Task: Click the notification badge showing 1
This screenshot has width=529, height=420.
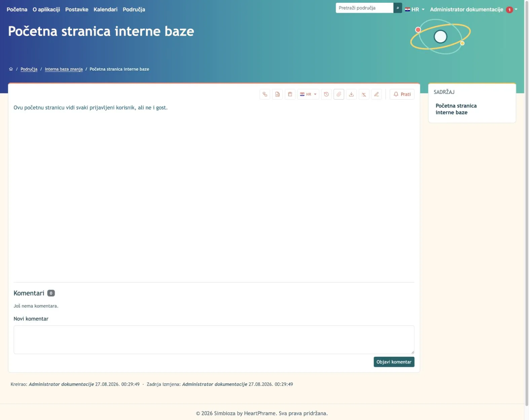Action: click(509, 10)
